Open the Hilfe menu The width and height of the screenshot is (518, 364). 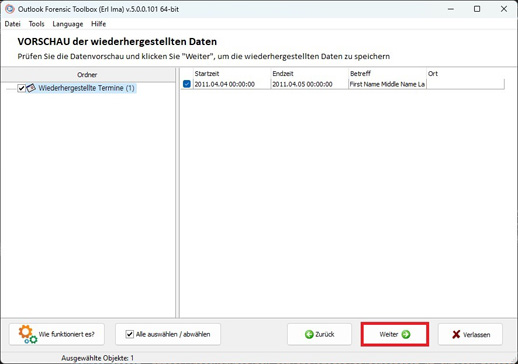98,24
